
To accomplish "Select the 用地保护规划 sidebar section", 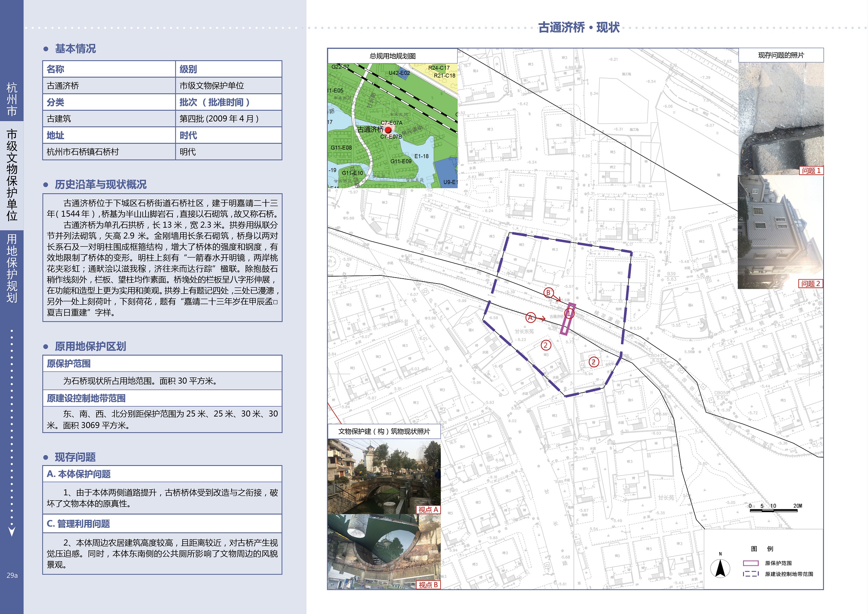I will pos(12,268).
